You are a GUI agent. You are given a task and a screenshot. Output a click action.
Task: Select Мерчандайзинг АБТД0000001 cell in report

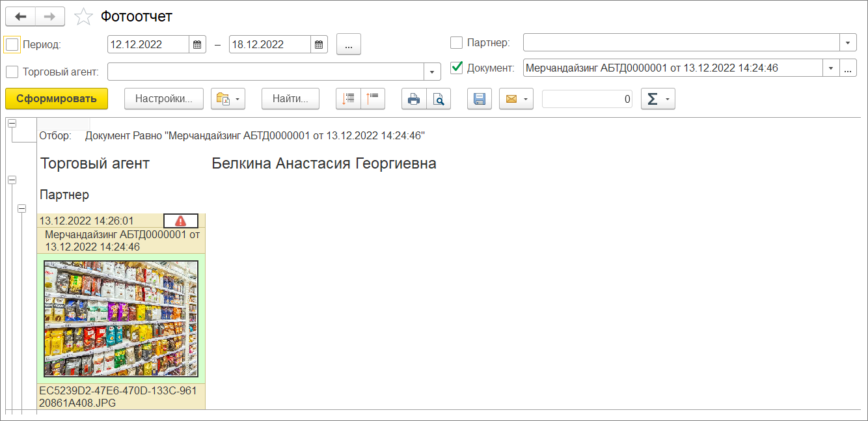[122, 241]
